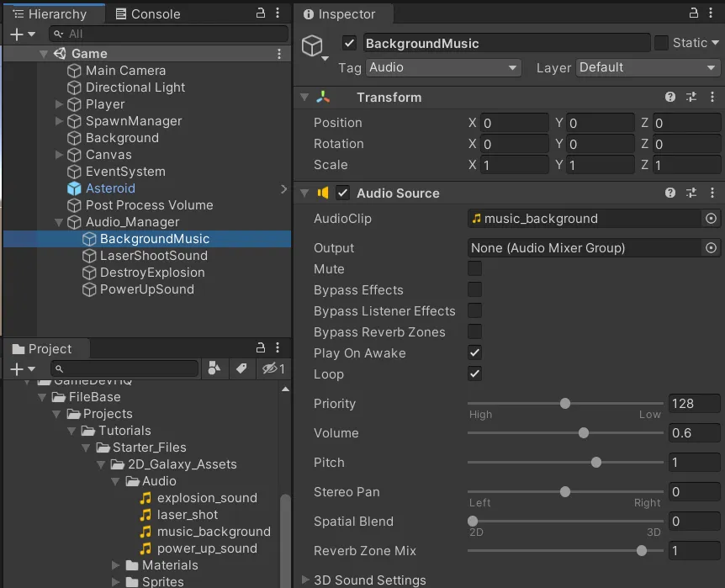Open the Layer dropdown showing Default
725x588 pixels.
tap(648, 67)
